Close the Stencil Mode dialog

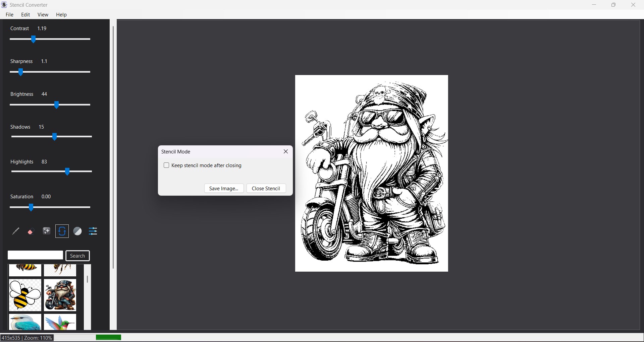pos(285,151)
